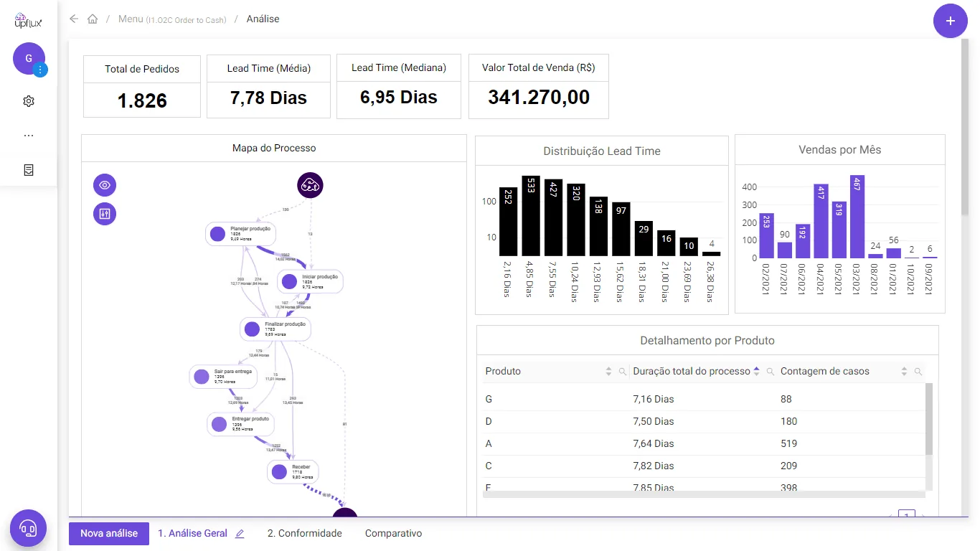Screen dimensions: 980x551
Task: Select the Receber node
Action: coord(293,471)
